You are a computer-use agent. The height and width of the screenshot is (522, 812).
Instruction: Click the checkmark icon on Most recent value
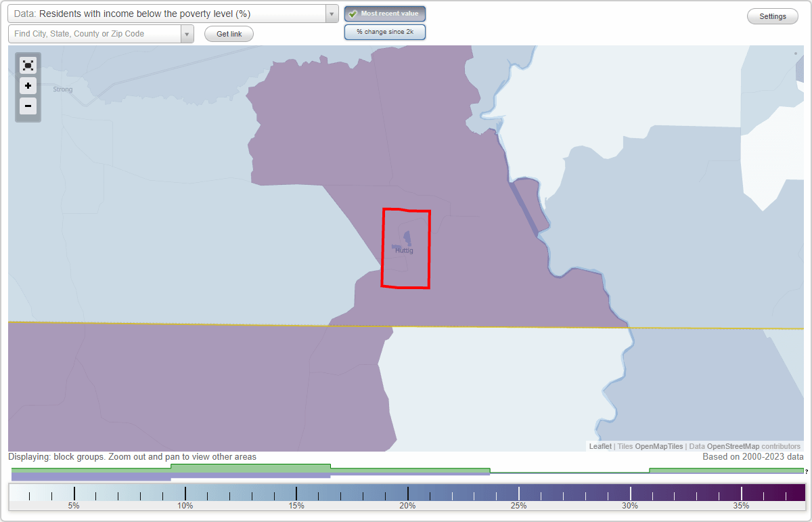(x=353, y=14)
